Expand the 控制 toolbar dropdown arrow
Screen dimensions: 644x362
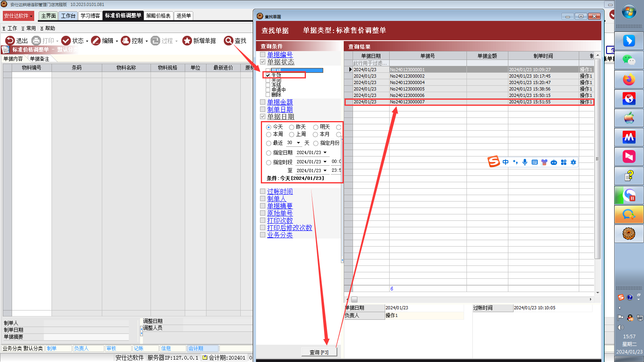147,41
